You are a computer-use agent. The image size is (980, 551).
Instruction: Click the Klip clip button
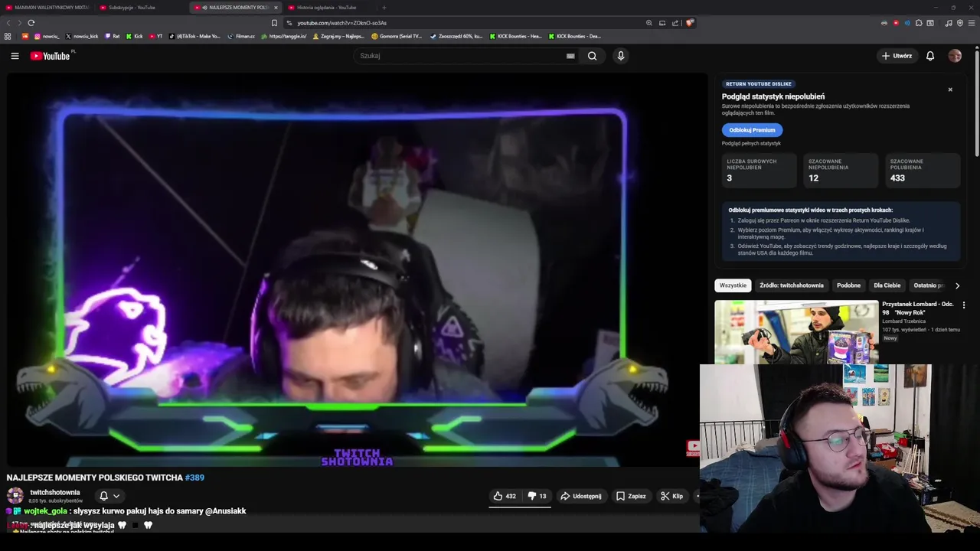(x=671, y=496)
